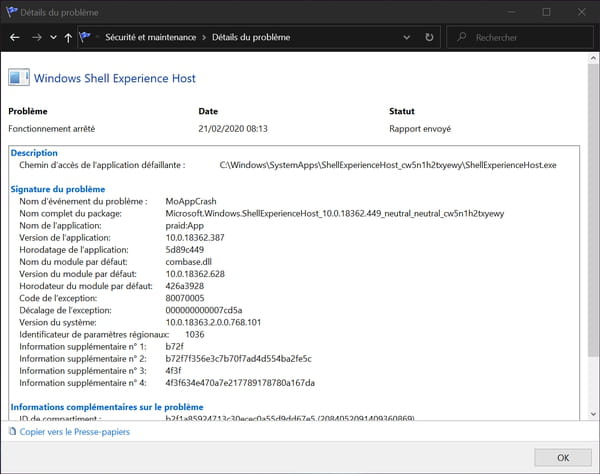Click exception code '80070005'
Viewport: 600px width, 474px height.
(185, 298)
